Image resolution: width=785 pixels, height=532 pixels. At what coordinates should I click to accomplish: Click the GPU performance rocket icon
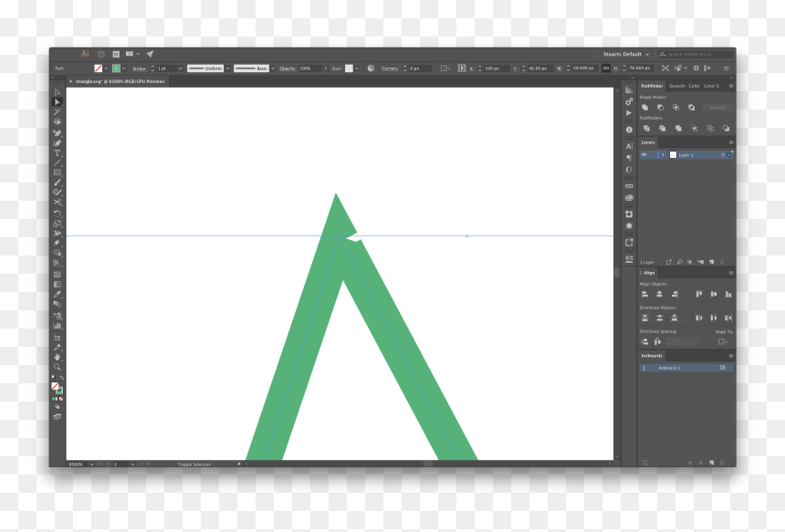coord(150,54)
